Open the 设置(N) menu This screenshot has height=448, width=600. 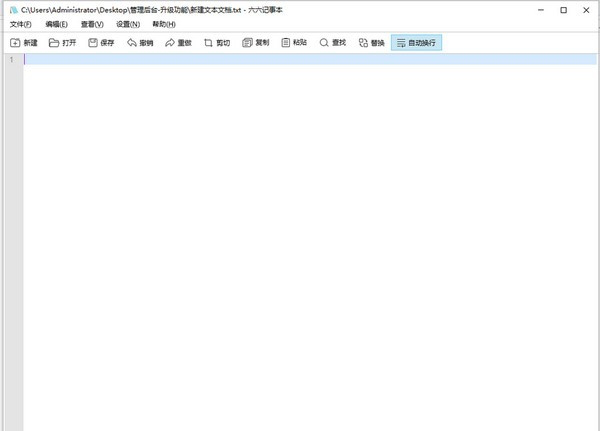tap(128, 24)
